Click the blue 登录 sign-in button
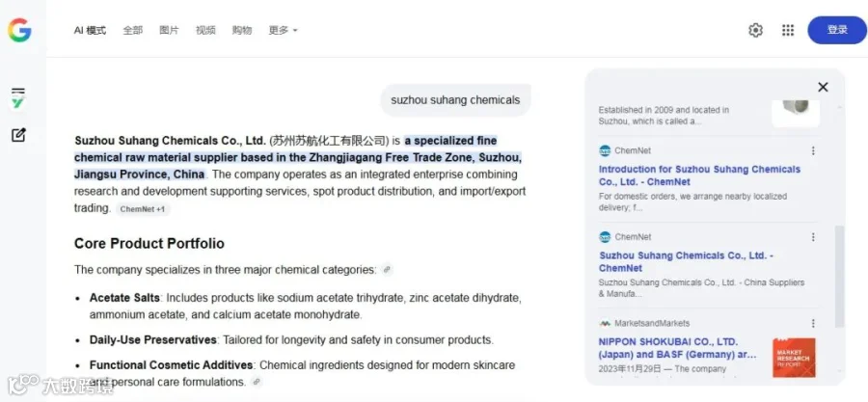 837,30
